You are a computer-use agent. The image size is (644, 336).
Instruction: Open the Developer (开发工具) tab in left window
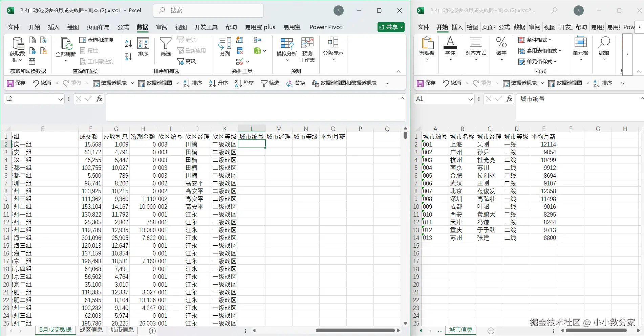(x=206, y=27)
